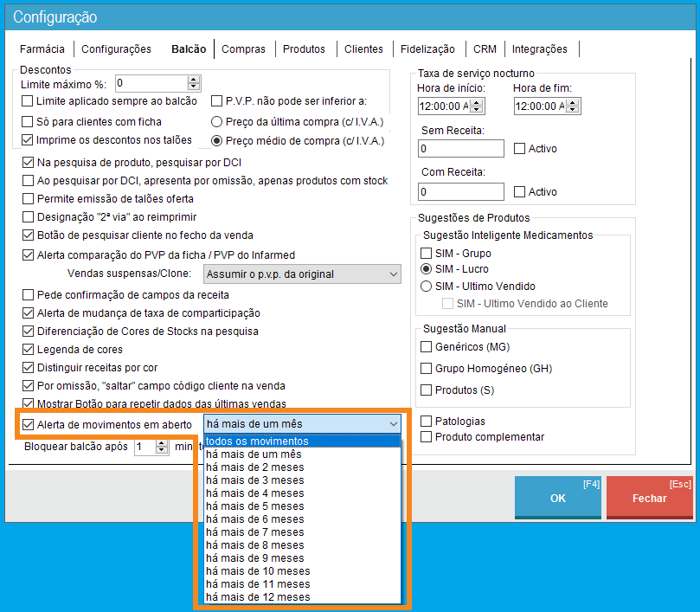
Task: Choose 'todos os movimentos' list option
Action: (257, 441)
